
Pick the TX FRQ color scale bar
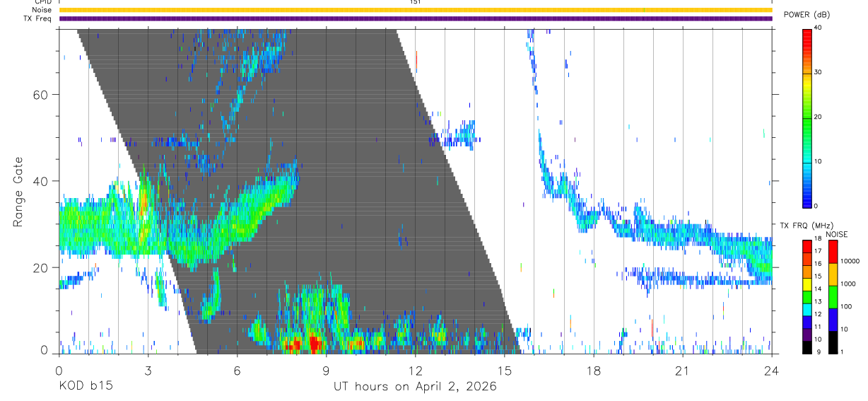(x=807, y=296)
